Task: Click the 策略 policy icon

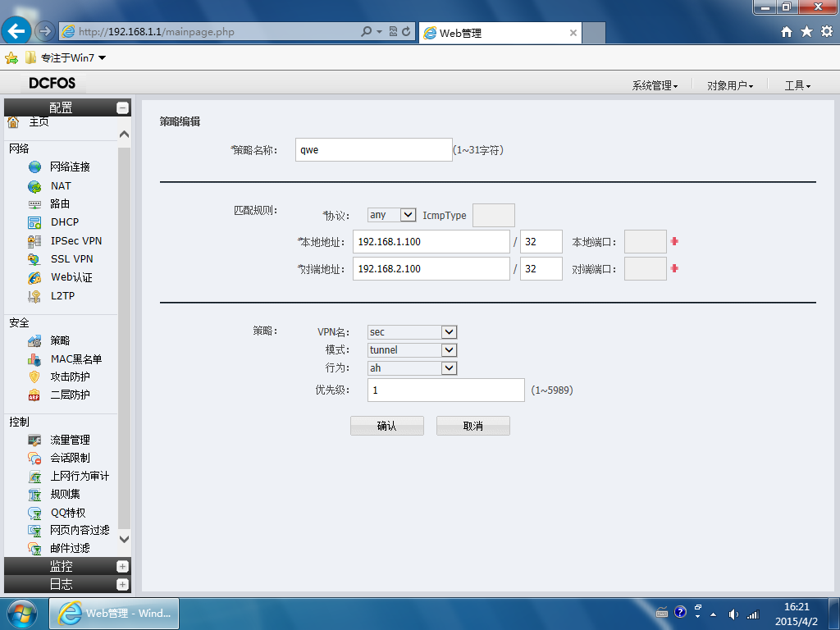Action: (34, 341)
